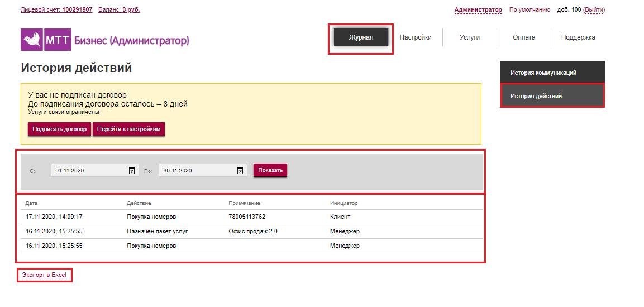Viewport: 644px width, 307px height.
Task: Click Перейти к настройкам button
Action: pos(128,129)
